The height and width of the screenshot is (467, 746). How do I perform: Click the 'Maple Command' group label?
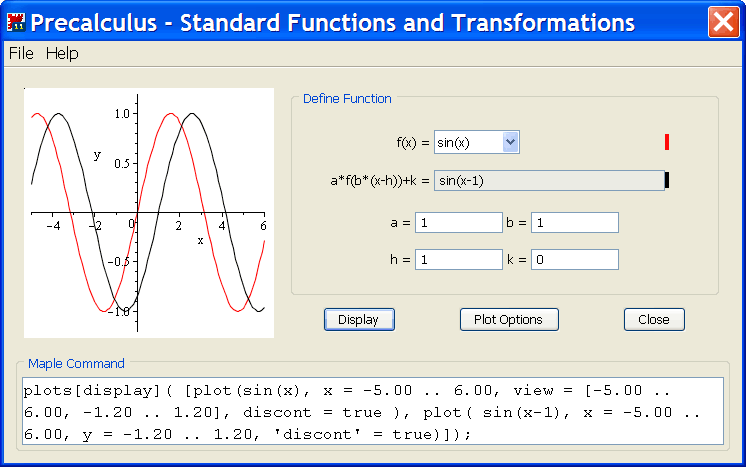click(x=76, y=364)
